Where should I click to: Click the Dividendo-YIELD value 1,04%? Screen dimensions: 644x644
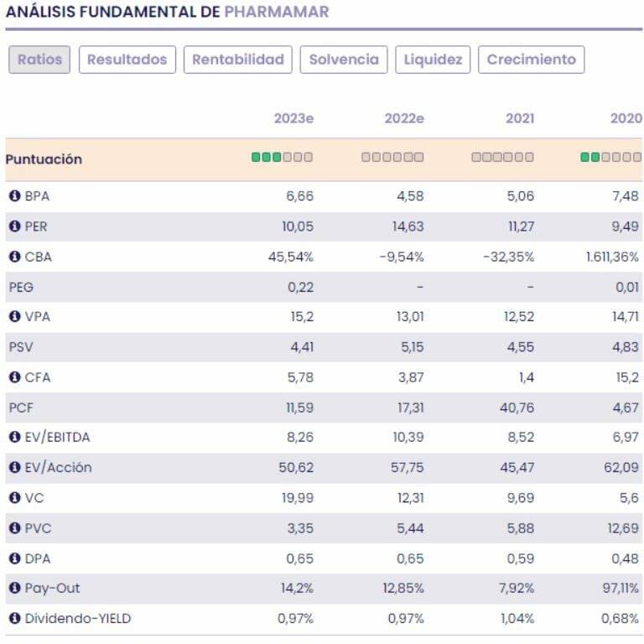[517, 618]
